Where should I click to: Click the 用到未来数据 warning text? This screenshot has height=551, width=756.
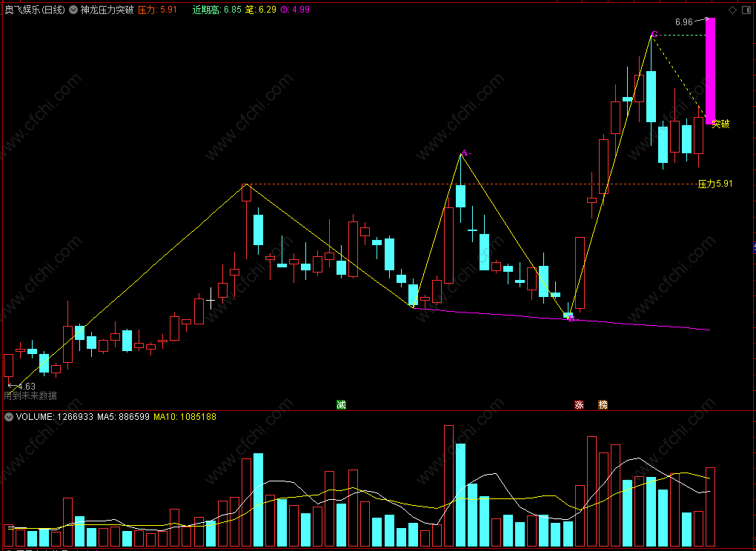click(x=30, y=396)
